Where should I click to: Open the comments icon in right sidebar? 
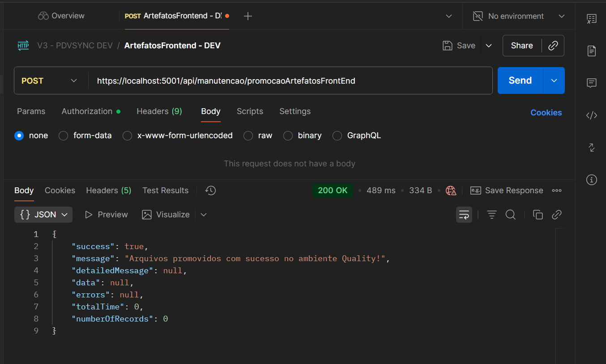point(592,83)
